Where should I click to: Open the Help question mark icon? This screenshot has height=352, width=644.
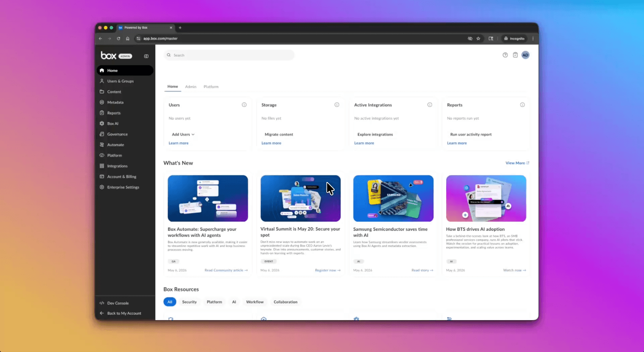tap(505, 55)
